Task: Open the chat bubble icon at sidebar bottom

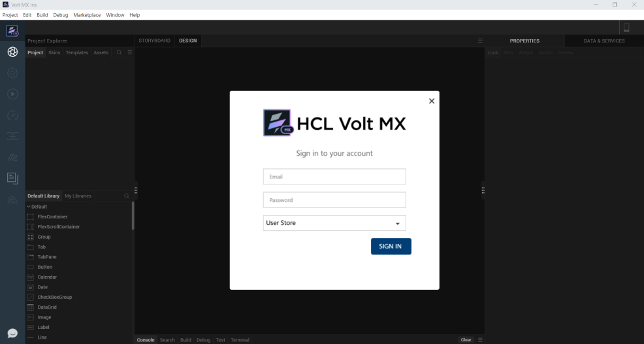Action: (12, 334)
